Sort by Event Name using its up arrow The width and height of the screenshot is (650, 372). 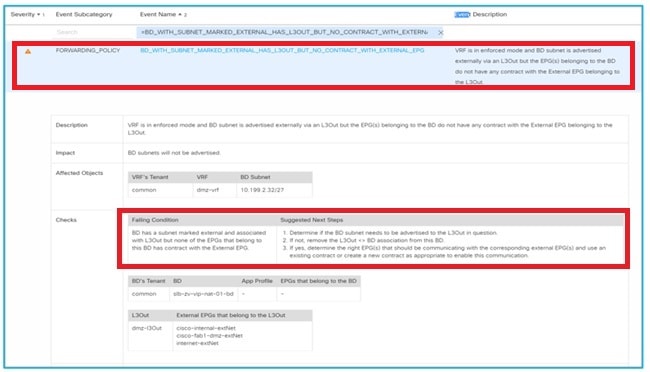[x=180, y=15]
